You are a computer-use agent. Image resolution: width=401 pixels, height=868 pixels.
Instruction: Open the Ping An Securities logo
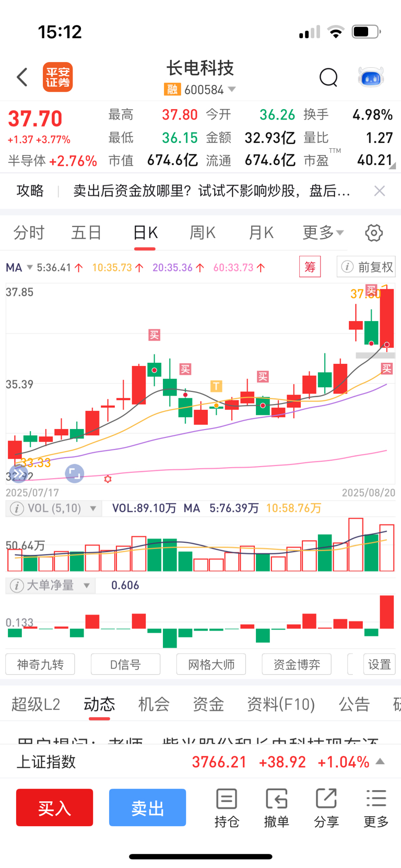pyautogui.click(x=57, y=77)
